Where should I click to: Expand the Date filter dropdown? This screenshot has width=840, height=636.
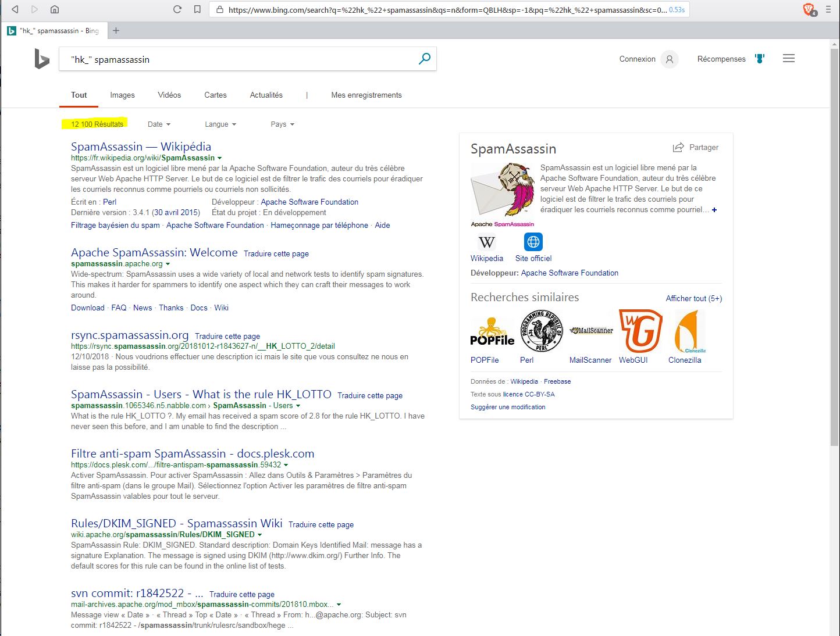(159, 124)
